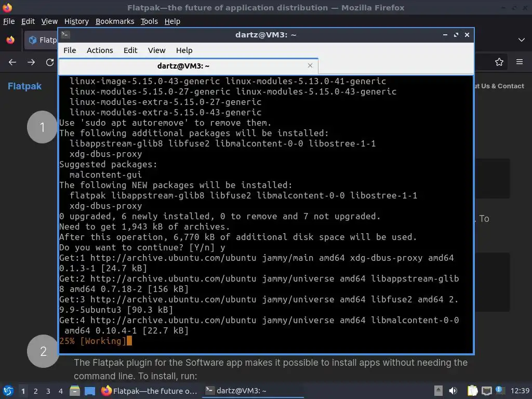Open the terminal Edit menu
532x399 pixels.
(130, 50)
